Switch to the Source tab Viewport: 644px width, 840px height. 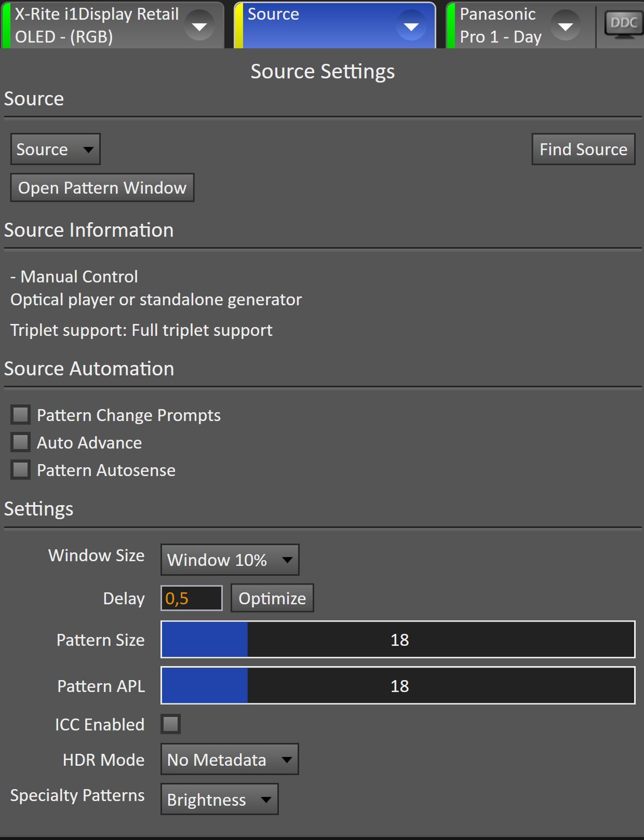312,26
